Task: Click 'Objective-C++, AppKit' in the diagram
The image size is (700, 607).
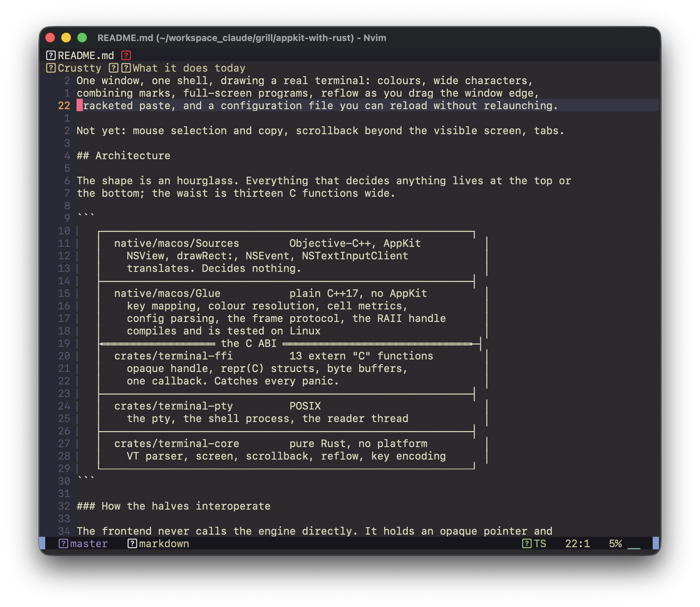Action: [355, 243]
